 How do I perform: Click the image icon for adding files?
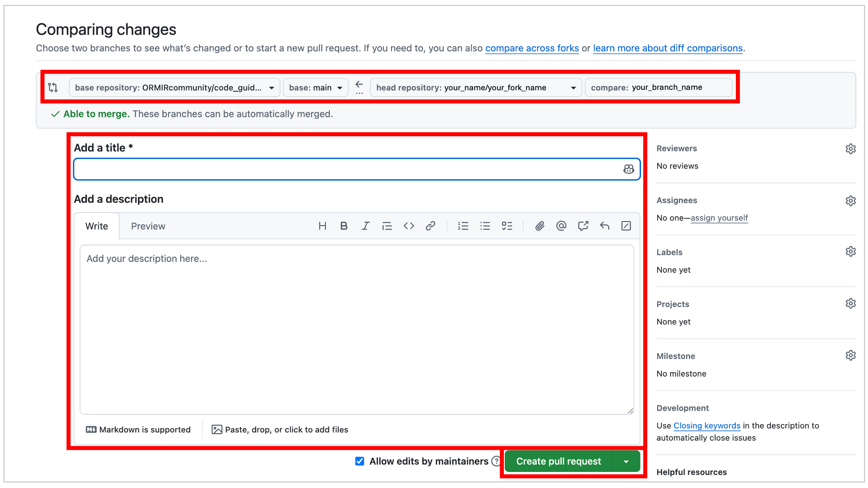point(217,430)
